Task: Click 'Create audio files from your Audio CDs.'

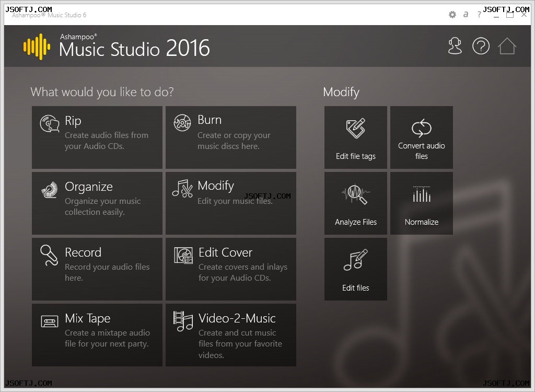Action: (107, 141)
